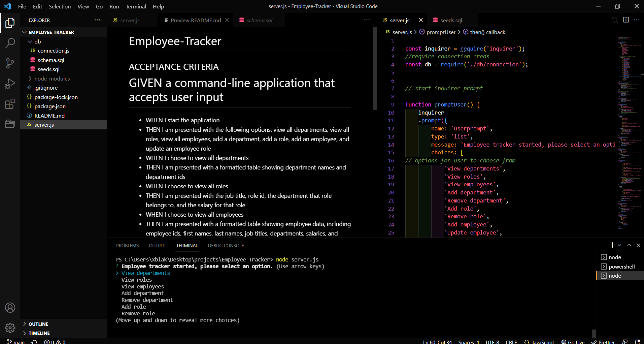This screenshot has height=344, width=644.
Task: Close the terminal panel with X
Action: pyautogui.click(x=638, y=245)
